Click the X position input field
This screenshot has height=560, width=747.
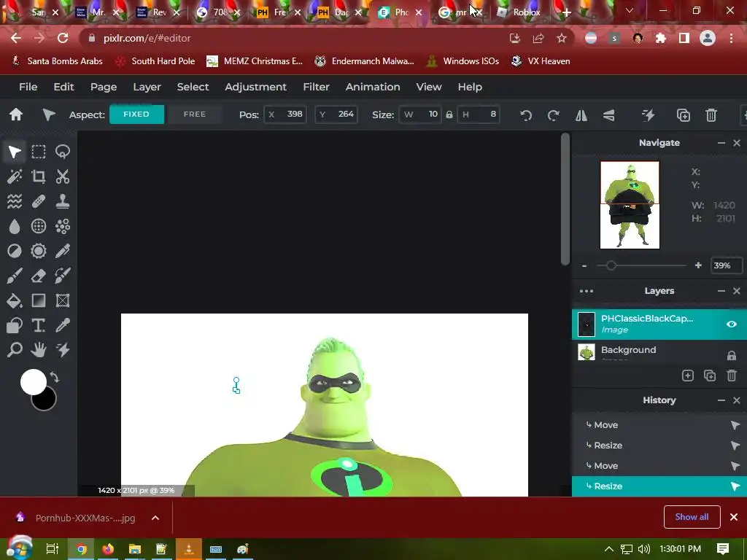click(285, 114)
